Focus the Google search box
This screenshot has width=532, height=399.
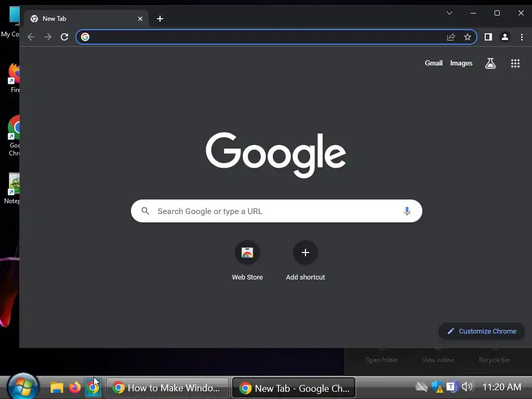coord(276,211)
